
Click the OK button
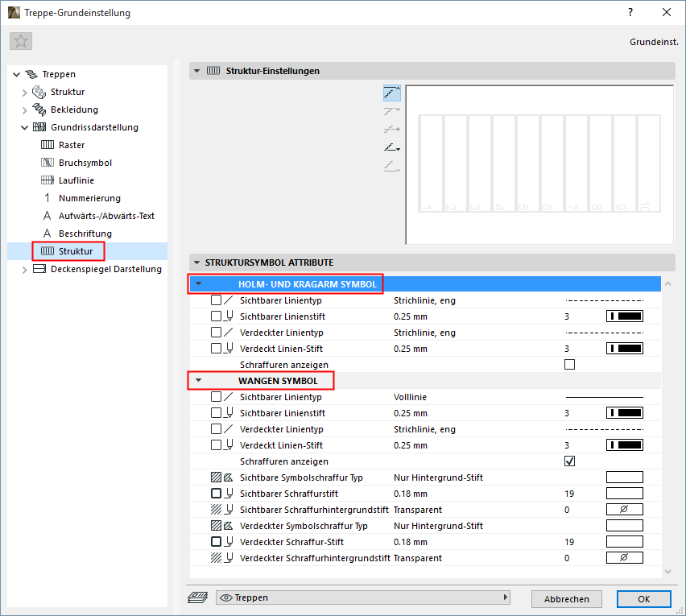[x=643, y=599]
